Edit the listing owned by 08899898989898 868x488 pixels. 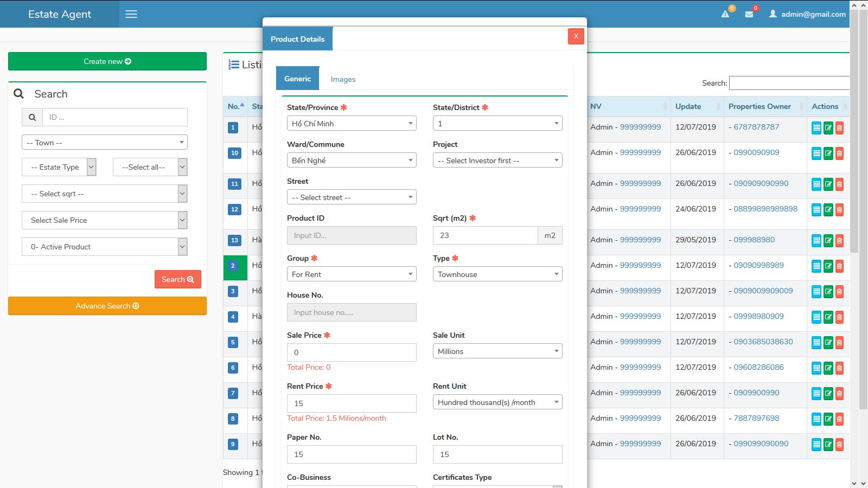(828, 210)
